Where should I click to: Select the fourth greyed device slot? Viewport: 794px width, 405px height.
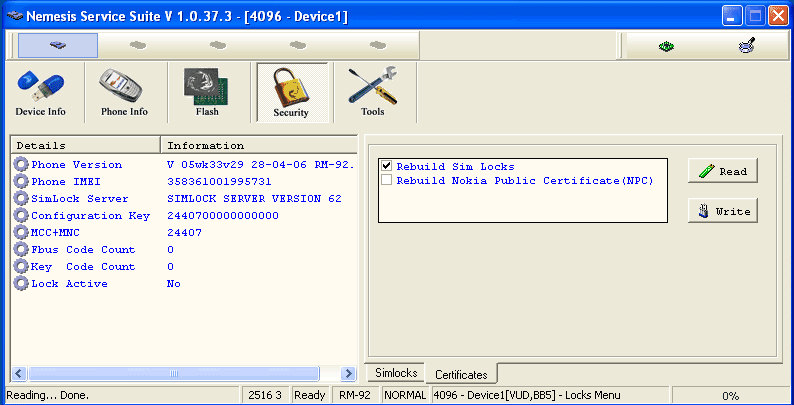(298, 46)
